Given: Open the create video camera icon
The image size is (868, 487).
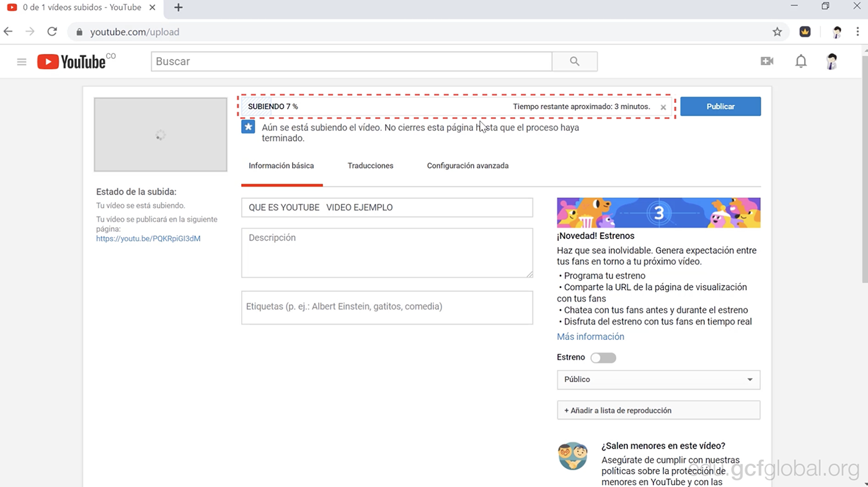Looking at the screenshot, I should click(x=767, y=61).
